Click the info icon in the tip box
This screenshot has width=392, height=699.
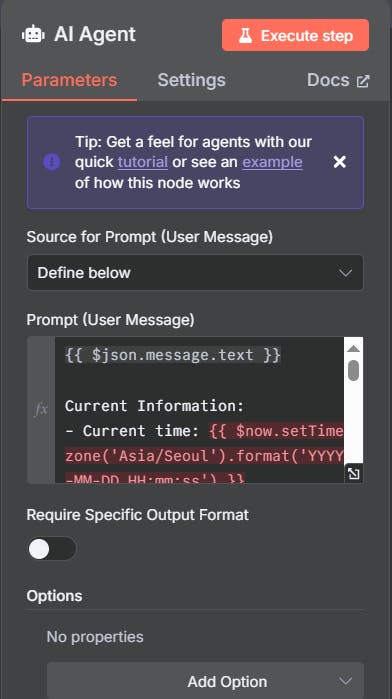tap(51, 162)
